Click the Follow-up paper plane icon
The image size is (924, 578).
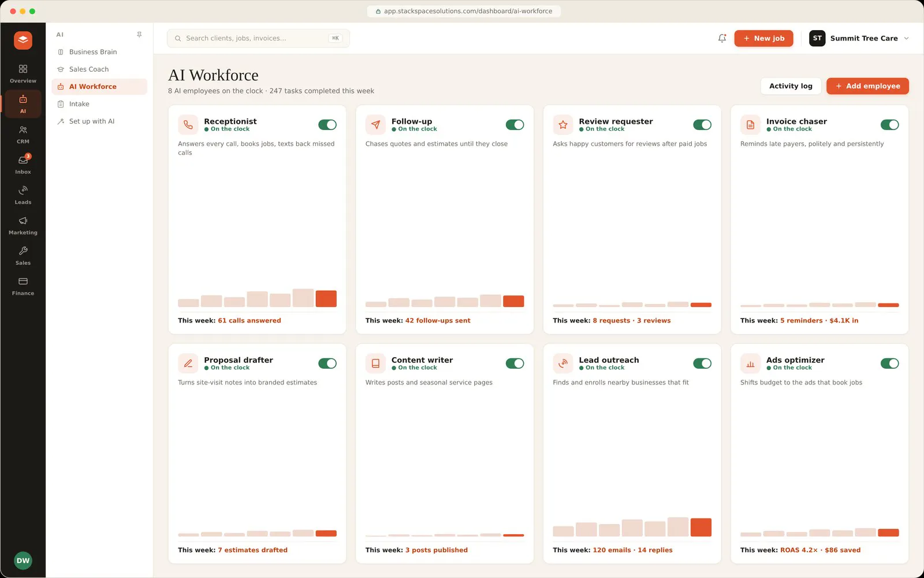click(375, 125)
